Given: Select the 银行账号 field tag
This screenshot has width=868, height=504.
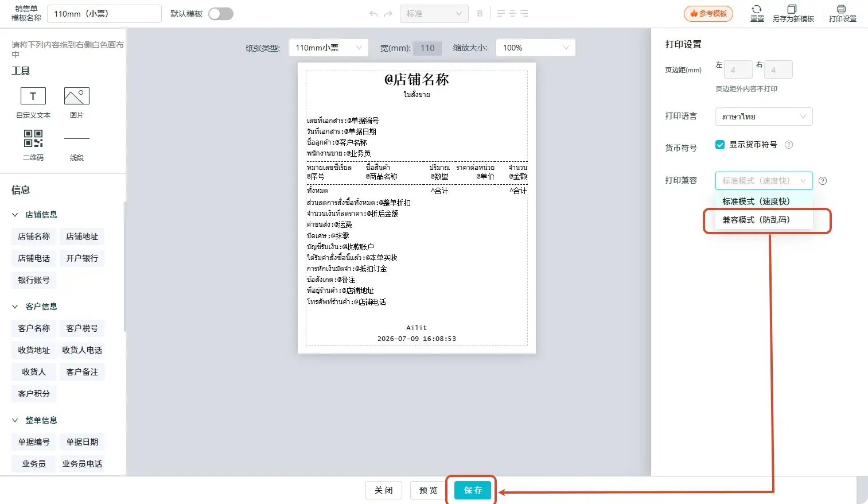Looking at the screenshot, I should coord(34,280).
